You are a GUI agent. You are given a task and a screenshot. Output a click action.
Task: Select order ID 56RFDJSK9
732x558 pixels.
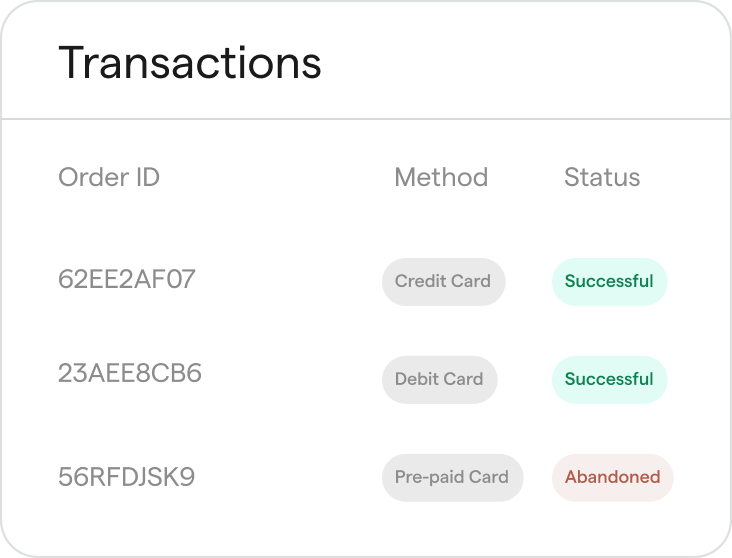point(126,477)
